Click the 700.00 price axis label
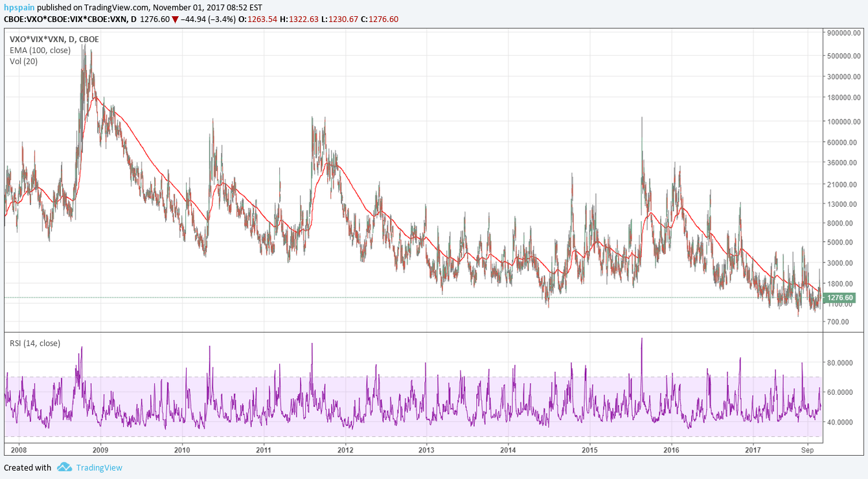 click(x=839, y=321)
